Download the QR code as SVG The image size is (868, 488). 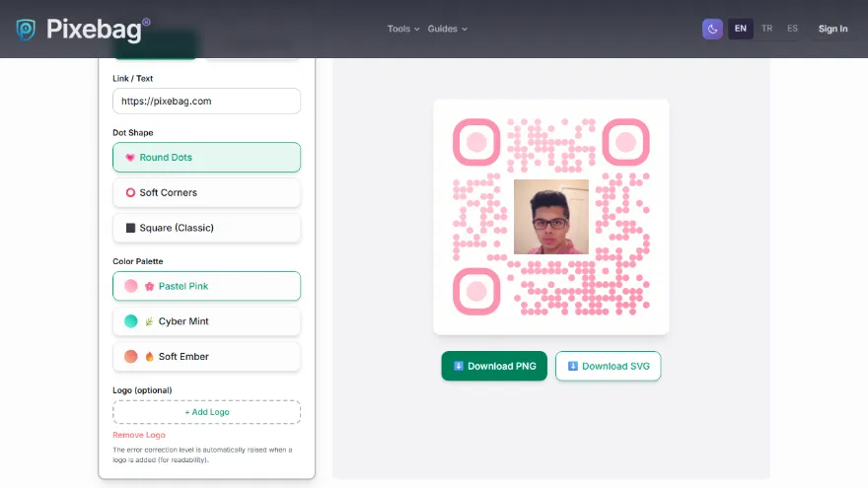tap(608, 366)
